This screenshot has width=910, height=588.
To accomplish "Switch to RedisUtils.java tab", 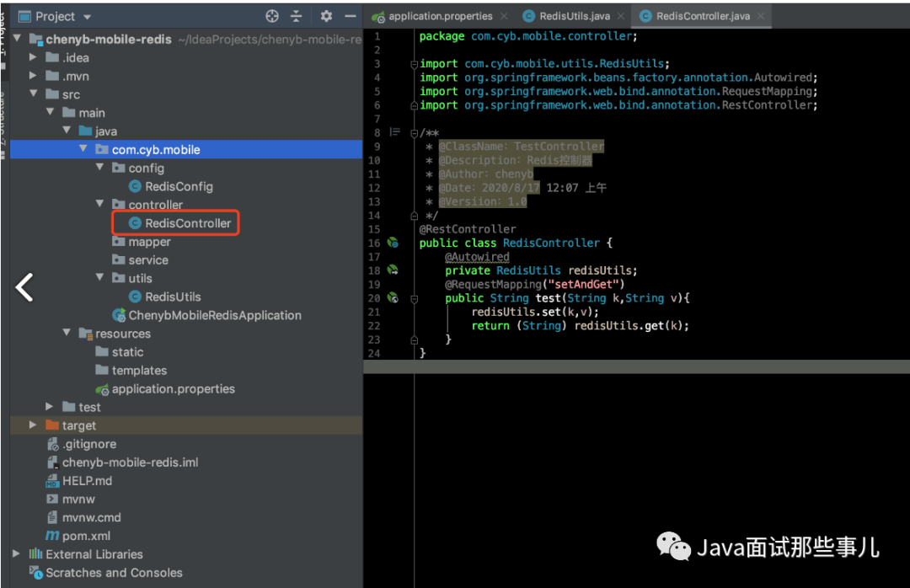I will click(x=575, y=16).
